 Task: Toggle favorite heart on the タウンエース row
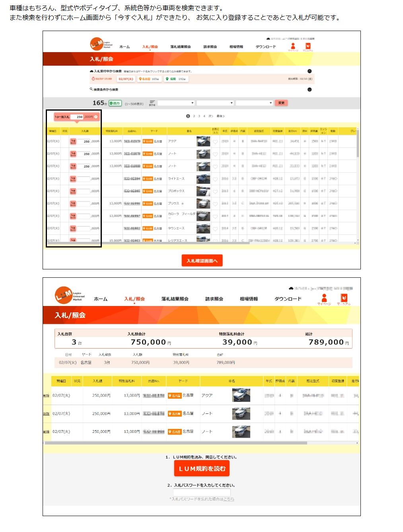(215, 229)
